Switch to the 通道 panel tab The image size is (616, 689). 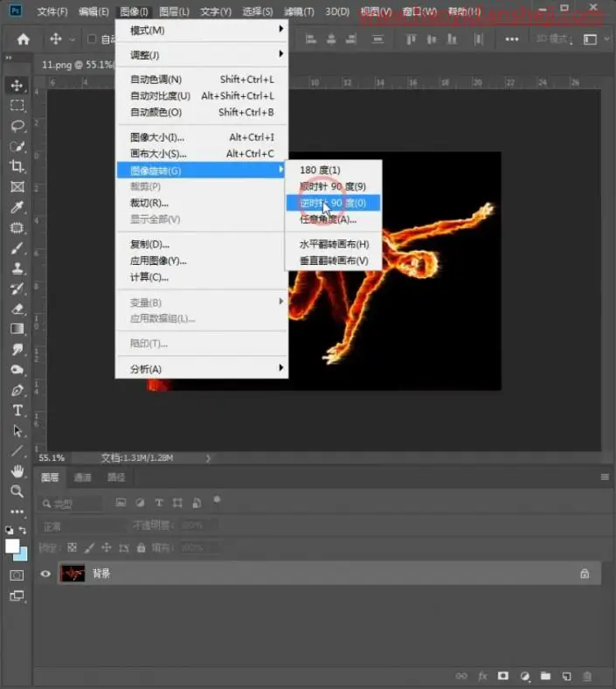point(82,477)
